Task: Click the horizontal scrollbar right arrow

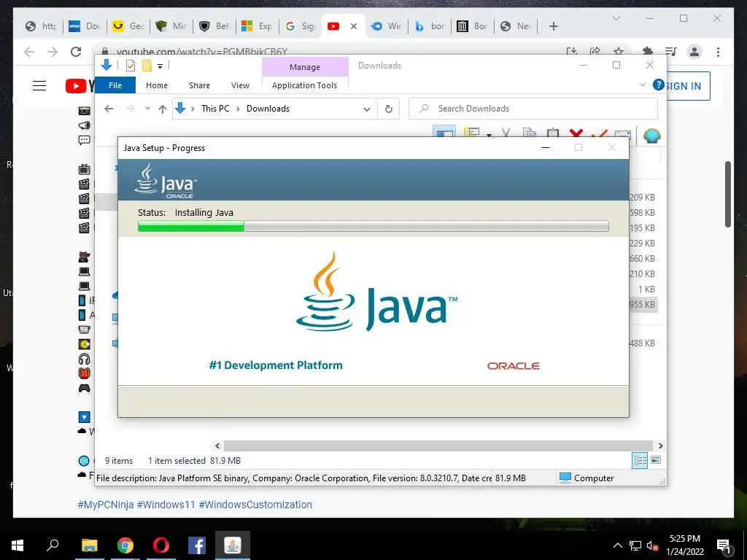Action: pos(660,446)
